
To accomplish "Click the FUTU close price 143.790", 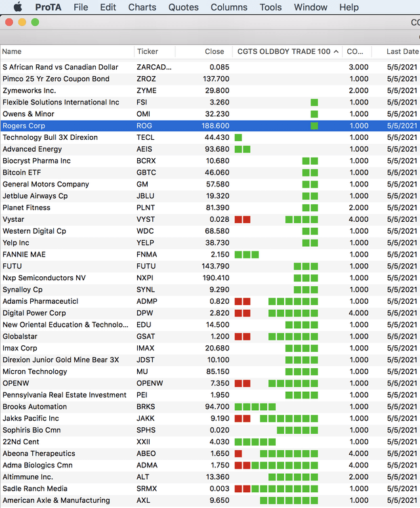I will point(215,266).
